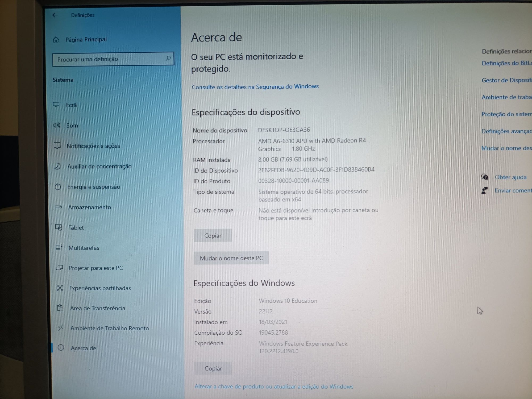532x399 pixels.
Task: Open Página Principal
Action: (86, 39)
